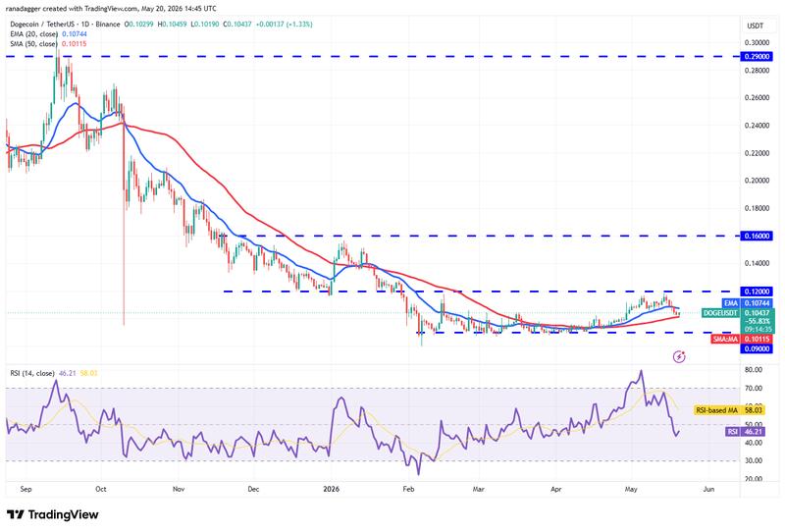
Task: Click the 0.12000 horizontal line price label
Action: point(757,292)
